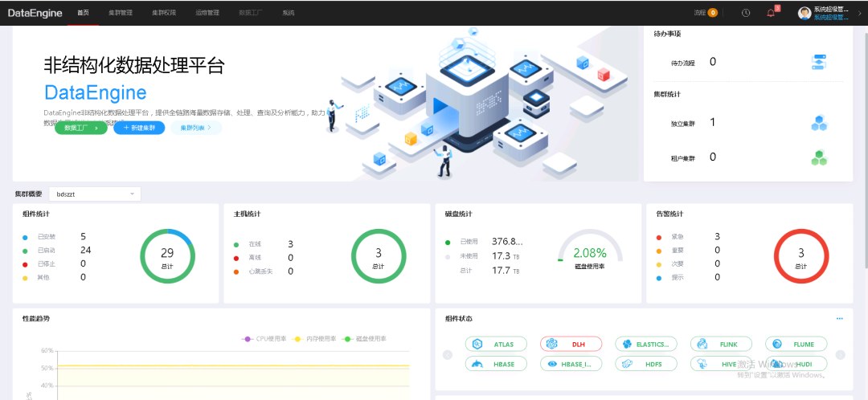This screenshot has width=868, height=400.
Task: Click the DataEngine logo
Action: tap(35, 14)
